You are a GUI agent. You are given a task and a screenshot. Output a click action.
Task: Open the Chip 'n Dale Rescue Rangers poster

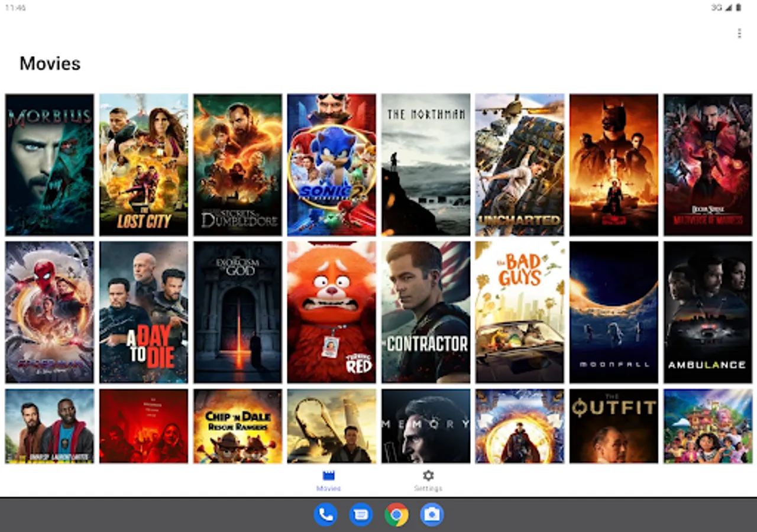coord(238,426)
